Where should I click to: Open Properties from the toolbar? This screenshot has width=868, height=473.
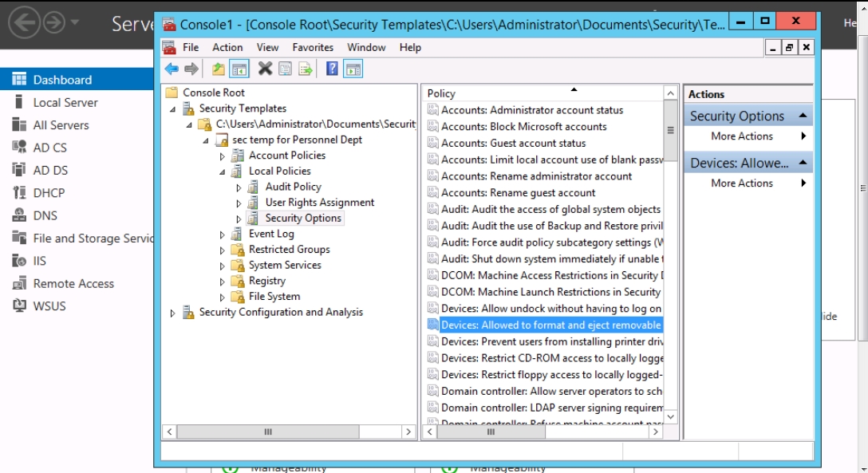(285, 69)
